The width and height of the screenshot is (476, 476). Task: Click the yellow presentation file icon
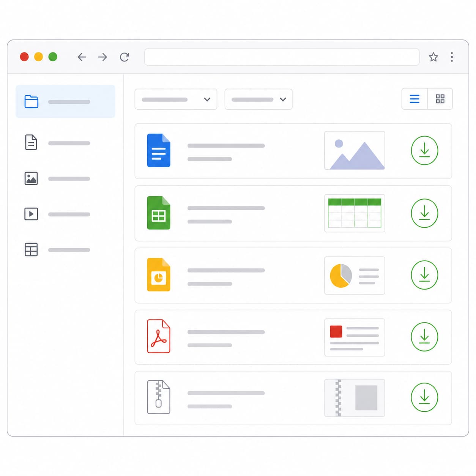[159, 275]
